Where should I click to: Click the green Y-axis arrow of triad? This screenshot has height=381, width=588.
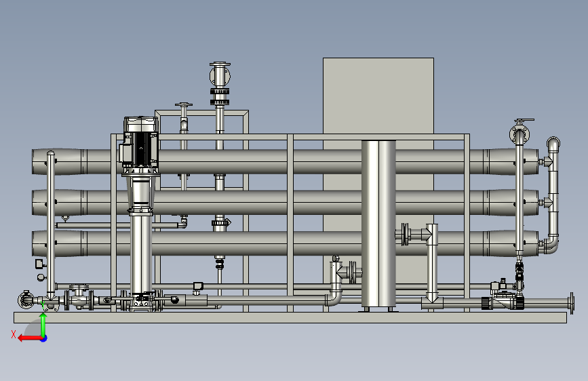[x=43, y=325]
